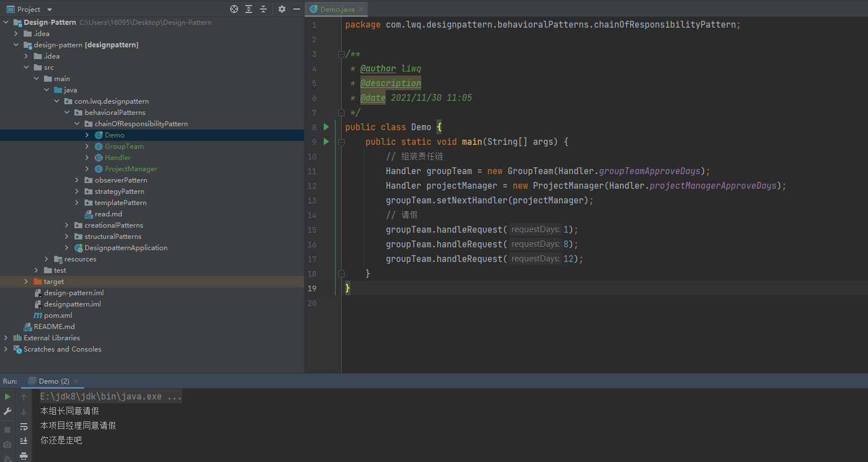Expand the target folder
This screenshot has width=868, height=462.
point(26,282)
